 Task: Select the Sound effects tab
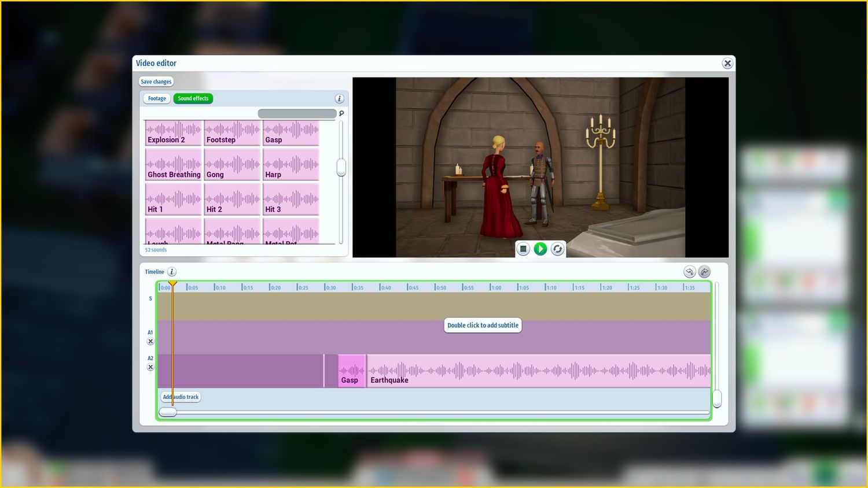coord(193,99)
